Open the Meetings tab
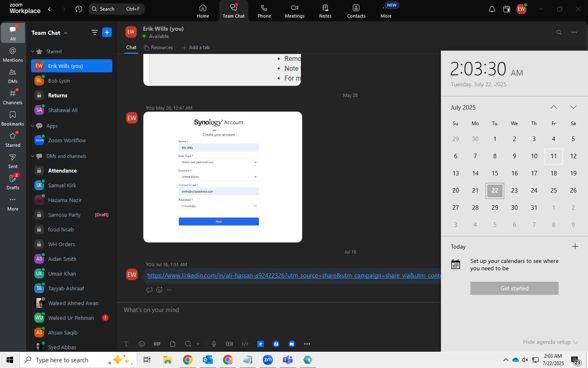588x368 pixels. pos(295,11)
